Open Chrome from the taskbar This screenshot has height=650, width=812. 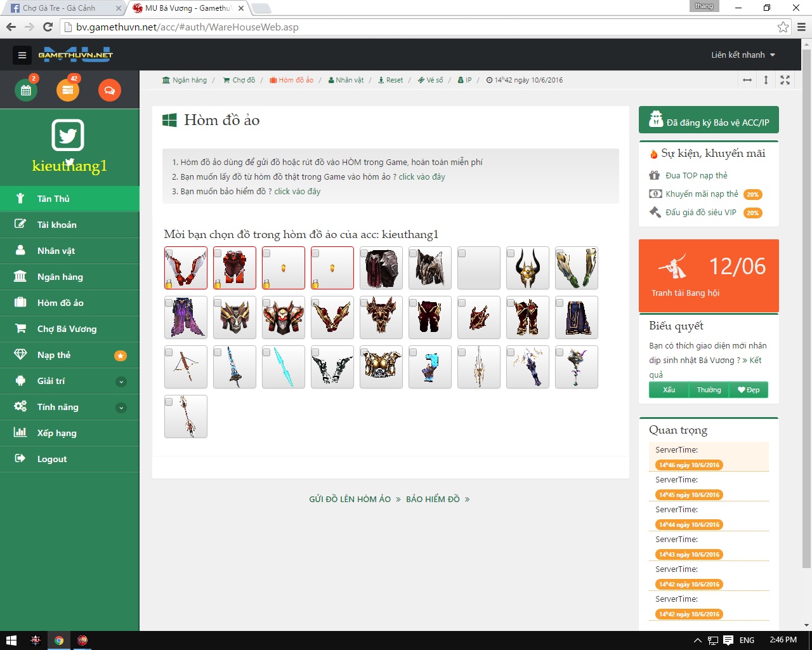(59, 640)
